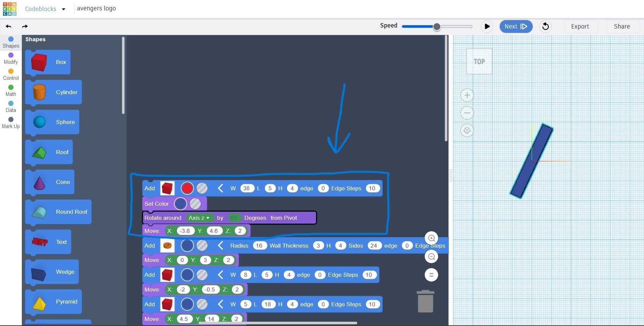Viewport: 644px width, 326px height.
Task: Switch to the Control block category
Action: [10, 74]
